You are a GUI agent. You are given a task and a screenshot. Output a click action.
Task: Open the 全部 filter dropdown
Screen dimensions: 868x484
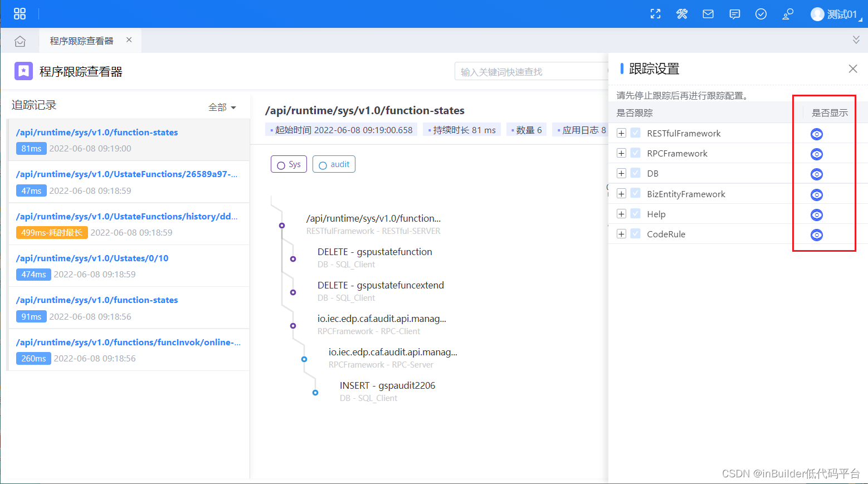click(222, 107)
